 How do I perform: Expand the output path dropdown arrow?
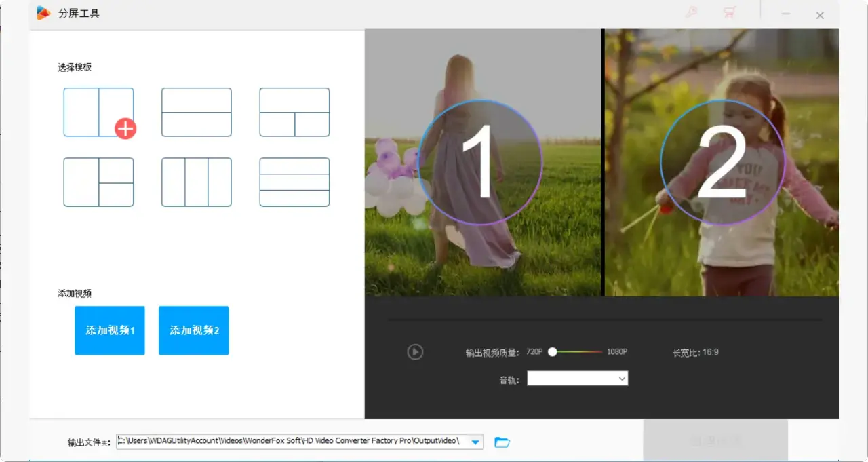(x=476, y=442)
